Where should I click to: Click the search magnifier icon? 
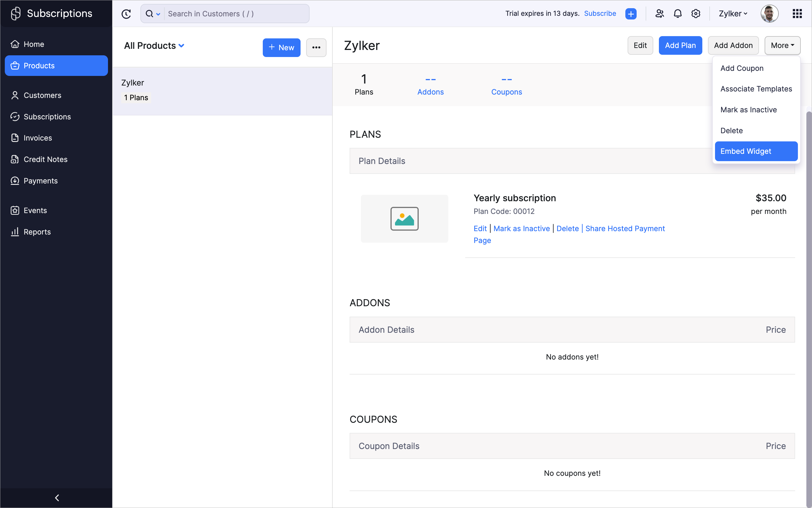click(149, 14)
